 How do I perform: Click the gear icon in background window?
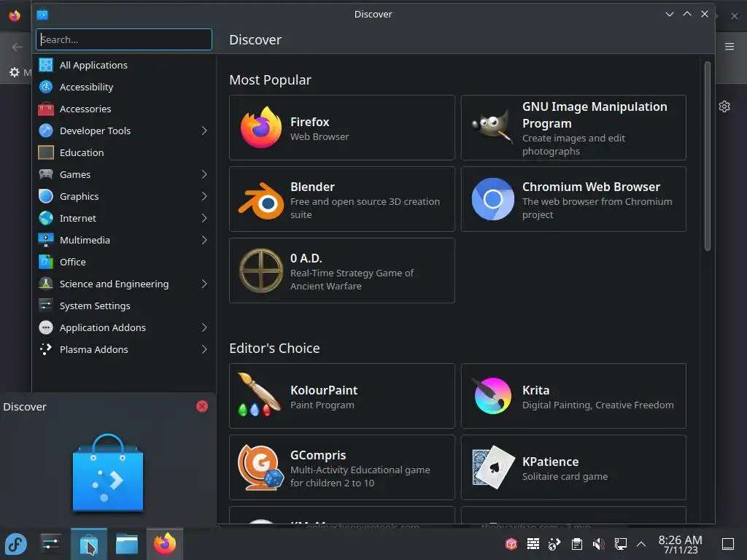tap(724, 106)
